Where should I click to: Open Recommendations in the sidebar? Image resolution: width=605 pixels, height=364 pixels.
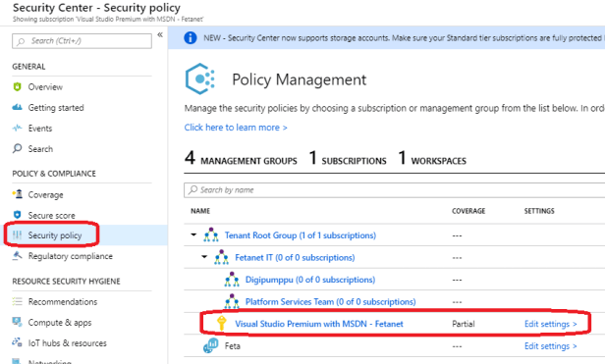(63, 301)
